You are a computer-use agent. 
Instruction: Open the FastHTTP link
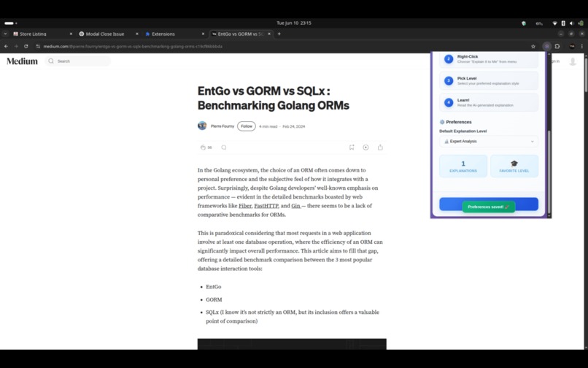pyautogui.click(x=266, y=206)
